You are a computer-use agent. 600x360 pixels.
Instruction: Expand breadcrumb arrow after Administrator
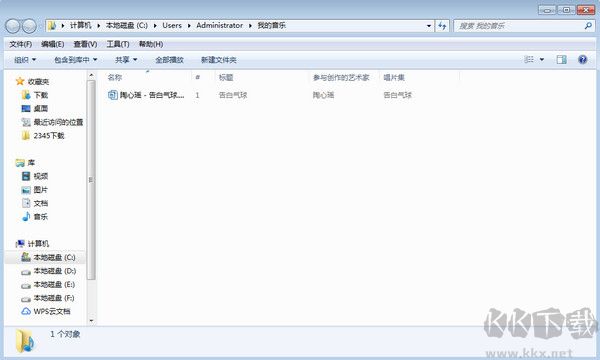250,26
